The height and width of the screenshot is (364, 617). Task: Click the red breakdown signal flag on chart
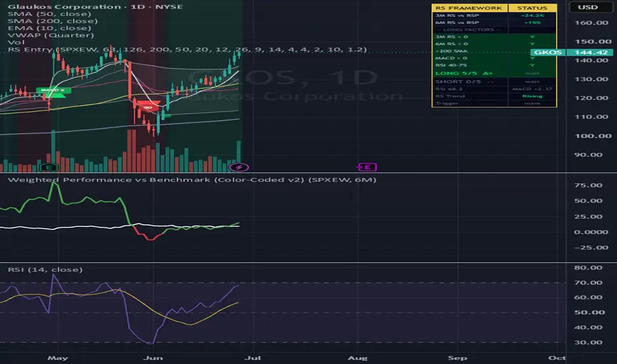(x=148, y=107)
